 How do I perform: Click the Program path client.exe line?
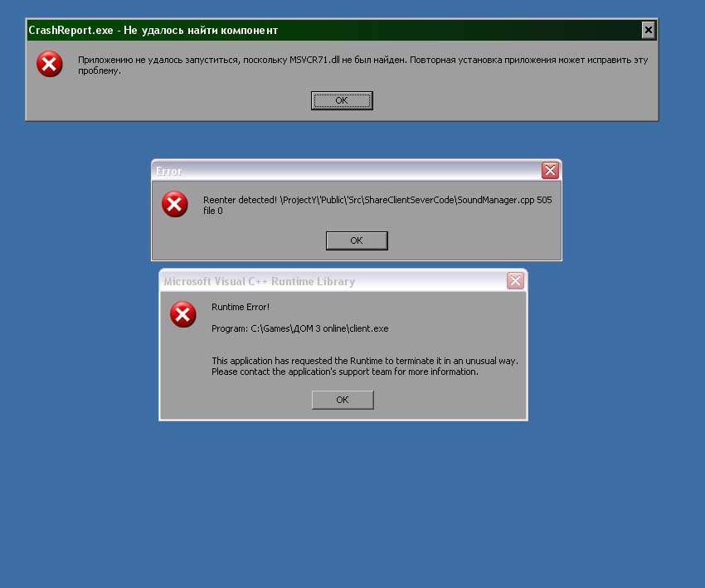coord(300,328)
